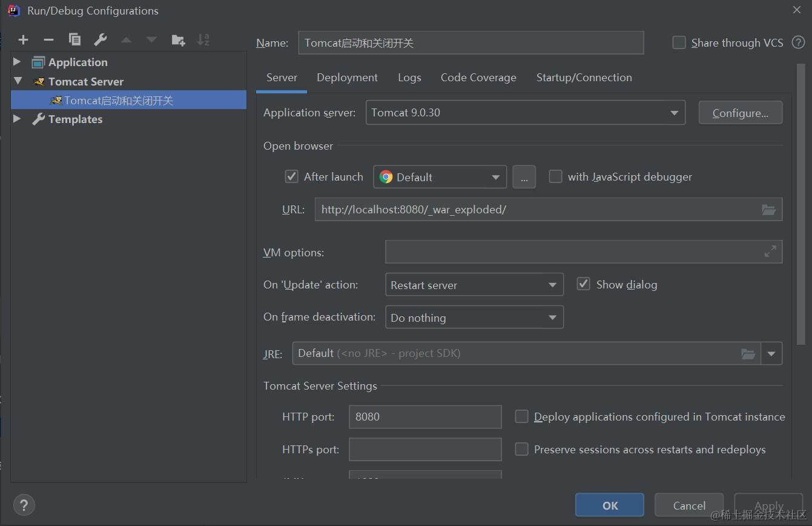Uncheck the After launch checkbox
The height and width of the screenshot is (526, 812).
(291, 176)
